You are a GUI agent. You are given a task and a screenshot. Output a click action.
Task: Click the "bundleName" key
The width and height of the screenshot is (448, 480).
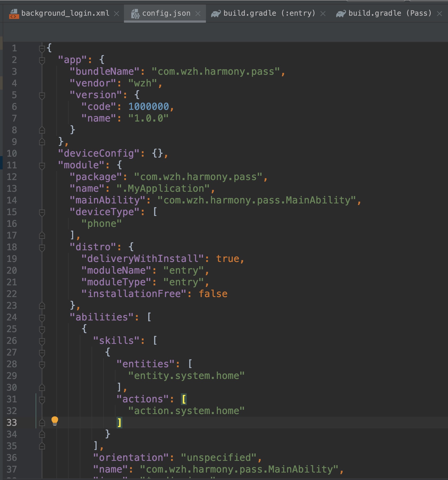pyautogui.click(x=105, y=72)
